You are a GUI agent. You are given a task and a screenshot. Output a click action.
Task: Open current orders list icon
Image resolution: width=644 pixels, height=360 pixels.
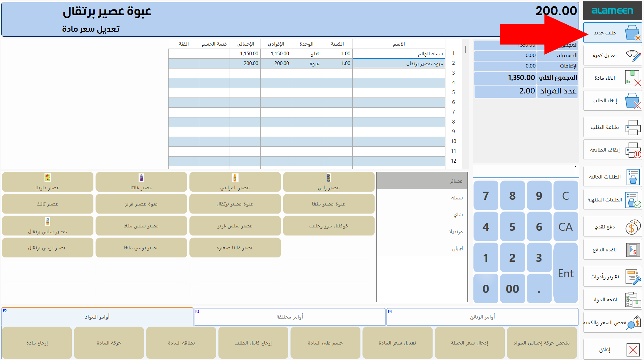click(x=633, y=177)
